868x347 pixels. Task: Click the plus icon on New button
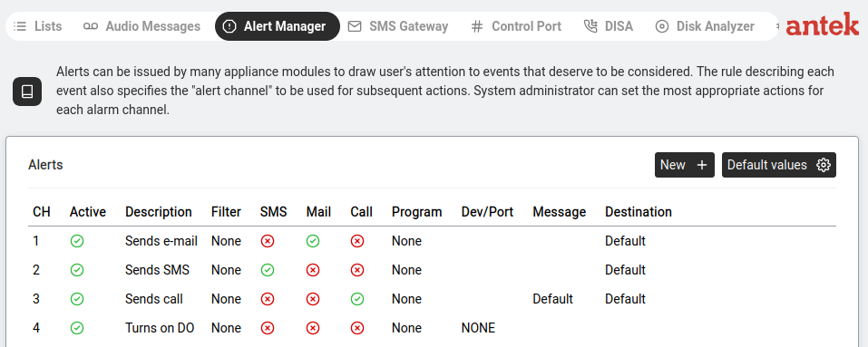(x=702, y=165)
